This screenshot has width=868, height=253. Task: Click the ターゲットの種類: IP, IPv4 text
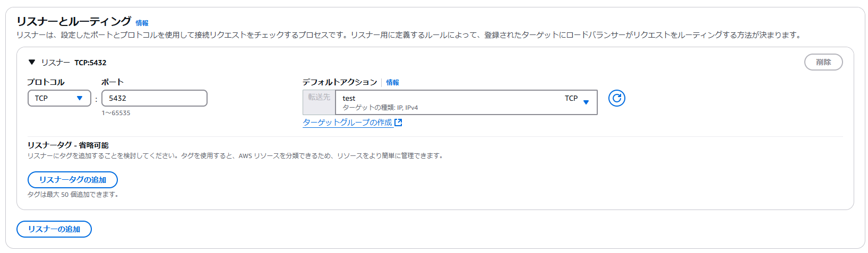pos(380,108)
